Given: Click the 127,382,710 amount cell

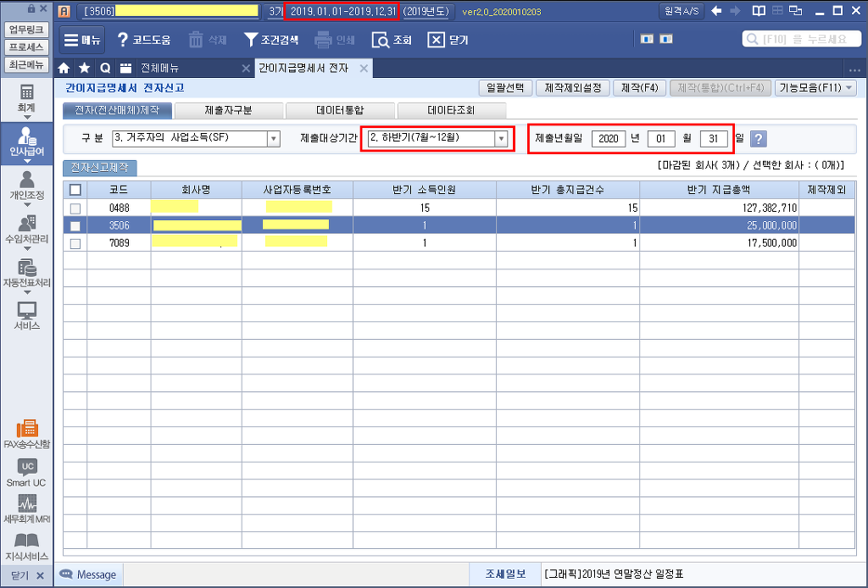Looking at the screenshot, I should [720, 208].
